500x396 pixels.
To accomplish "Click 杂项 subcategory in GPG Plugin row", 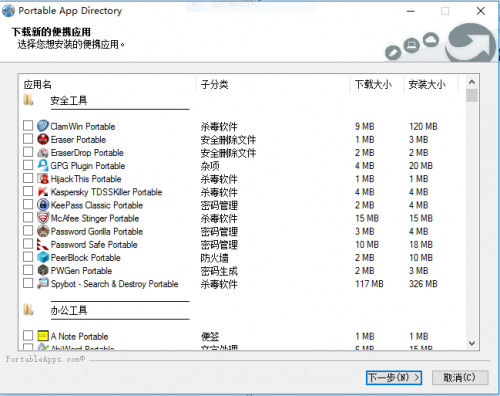I will pyautogui.click(x=210, y=166).
